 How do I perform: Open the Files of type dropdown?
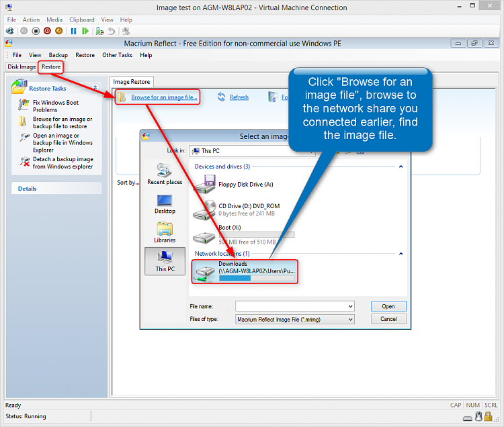pos(295,319)
